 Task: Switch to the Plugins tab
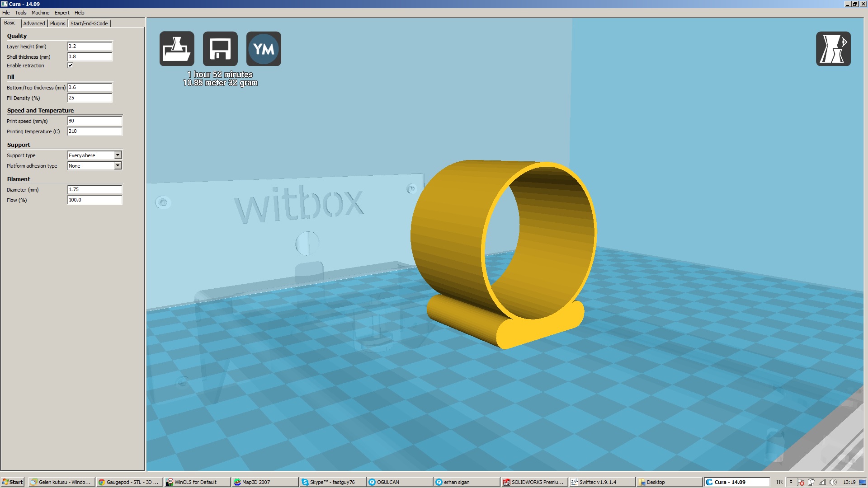click(57, 23)
